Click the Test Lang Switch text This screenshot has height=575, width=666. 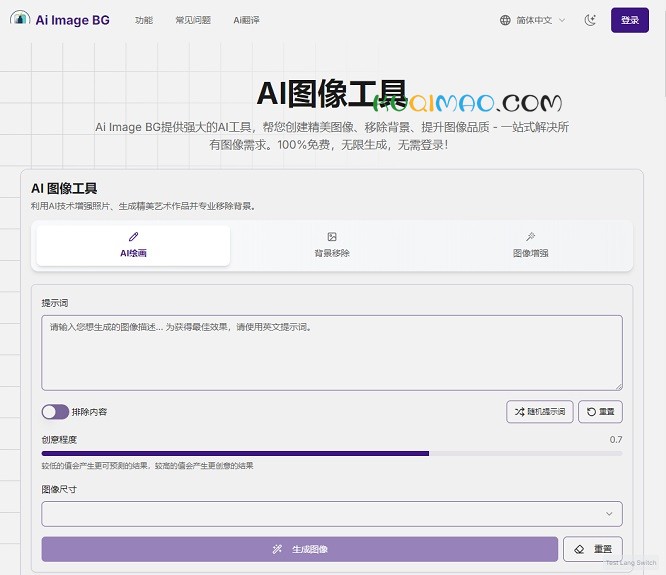tap(631, 562)
